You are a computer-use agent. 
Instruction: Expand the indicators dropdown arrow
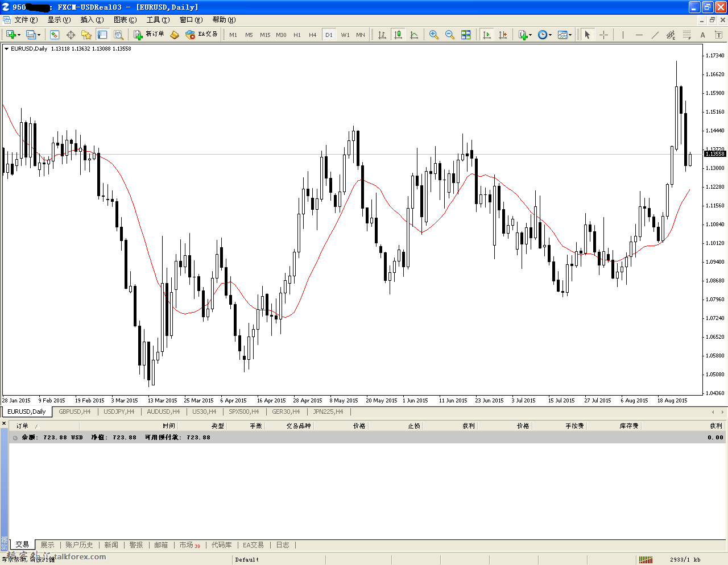[531, 35]
